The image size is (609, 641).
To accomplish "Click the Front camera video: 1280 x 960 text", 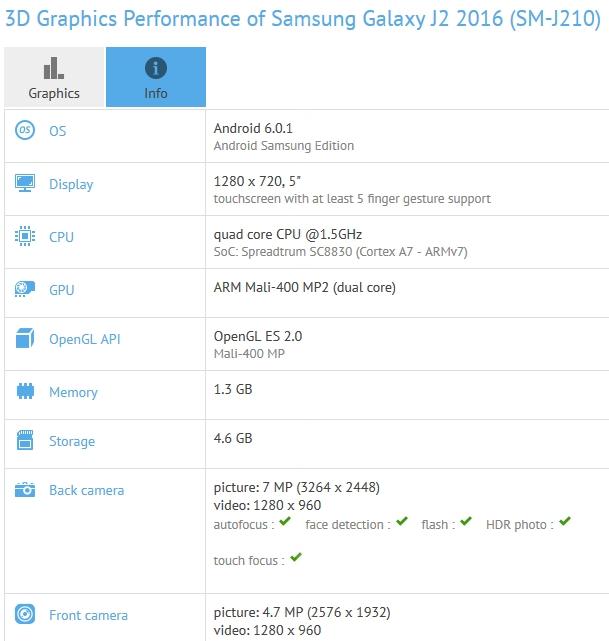I will 267,630.
